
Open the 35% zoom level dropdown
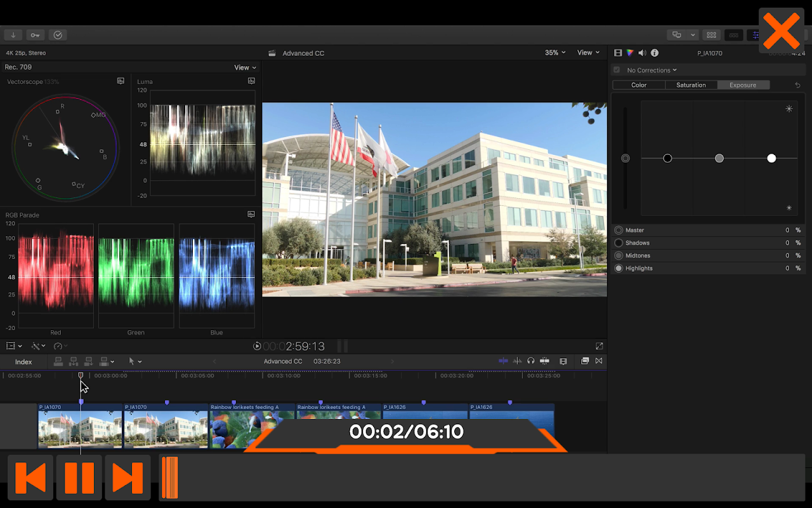tap(555, 53)
